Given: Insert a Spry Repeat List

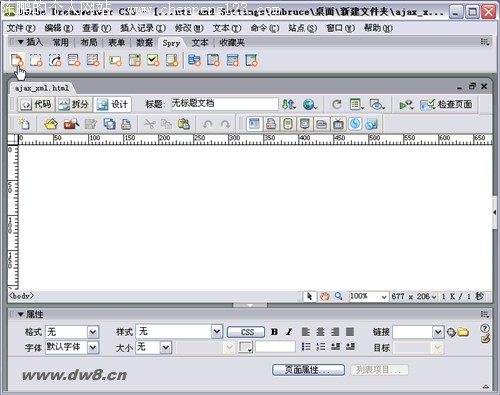Looking at the screenshot, I should (74, 60).
